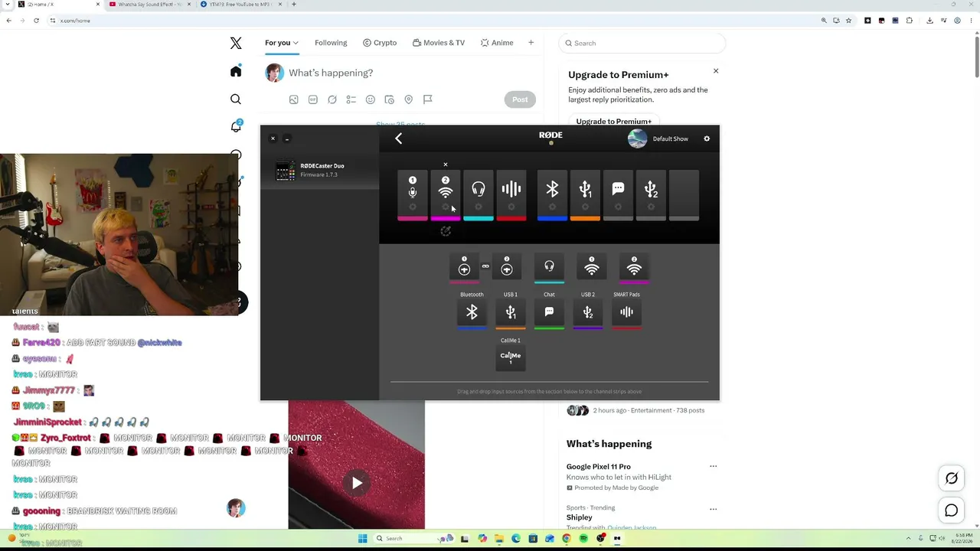Pick the Chat source tile
Viewport: 980px width, 551px height.
pos(549,313)
